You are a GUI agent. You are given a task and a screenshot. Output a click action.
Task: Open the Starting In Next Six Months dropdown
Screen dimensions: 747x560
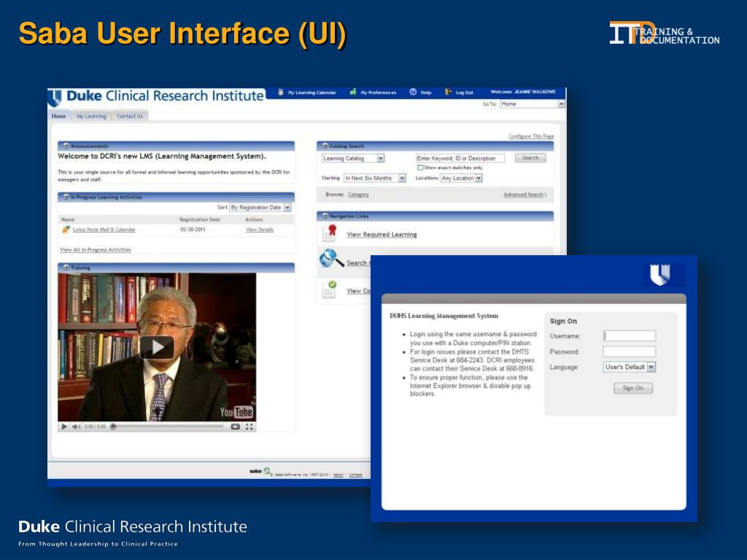(x=374, y=178)
